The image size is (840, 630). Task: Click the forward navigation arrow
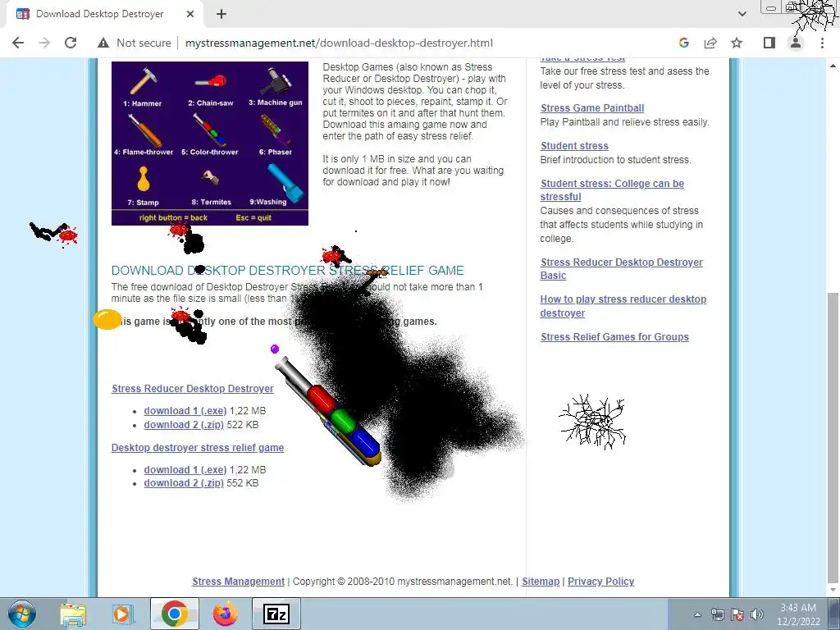[x=44, y=43]
